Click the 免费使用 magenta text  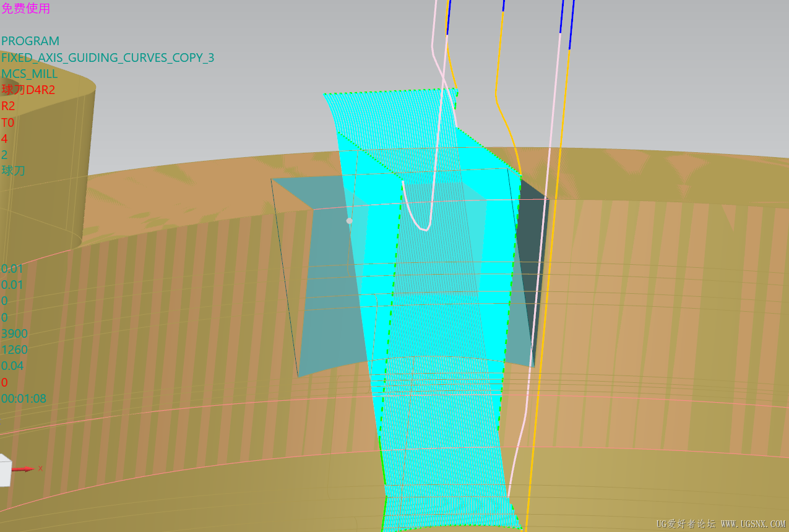point(25,9)
